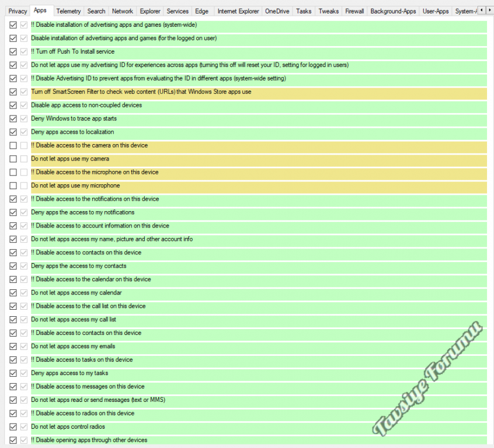This screenshot has width=494, height=448.
Task: Uncheck leftmost box for Disable account information access
Action: tap(13, 226)
